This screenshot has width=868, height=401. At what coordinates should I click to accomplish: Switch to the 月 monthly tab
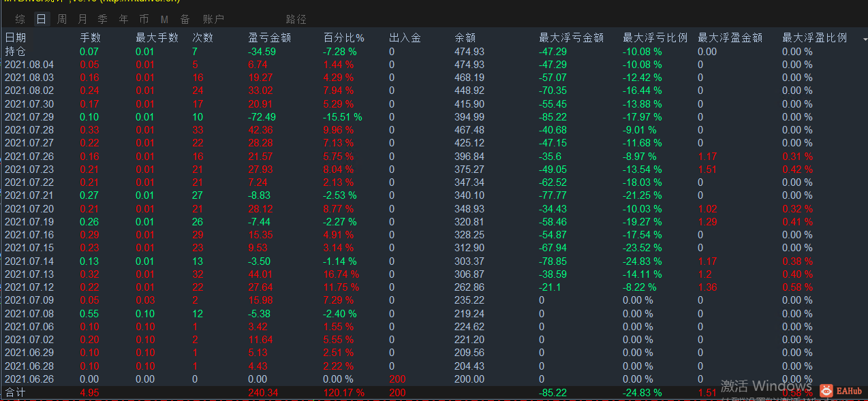pos(82,19)
